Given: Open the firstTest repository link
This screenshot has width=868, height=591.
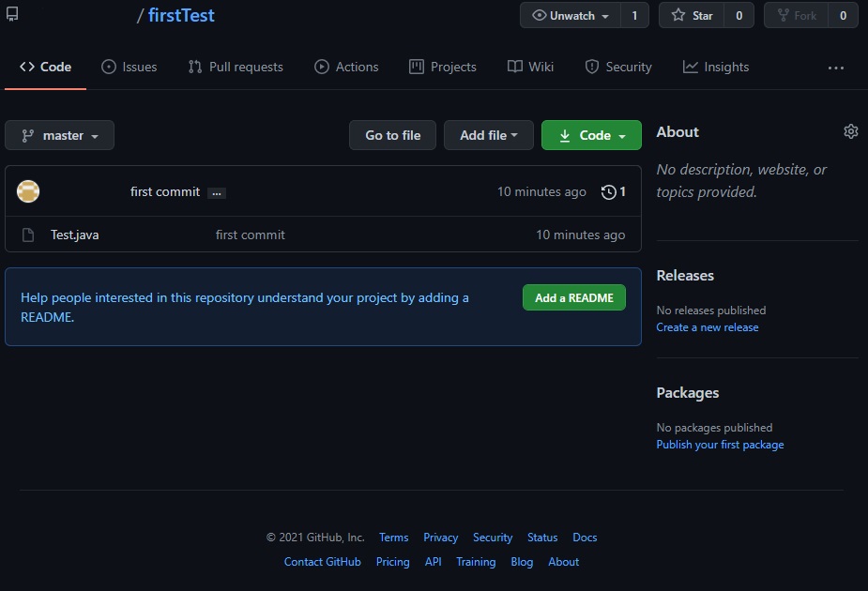Looking at the screenshot, I should coord(181,16).
